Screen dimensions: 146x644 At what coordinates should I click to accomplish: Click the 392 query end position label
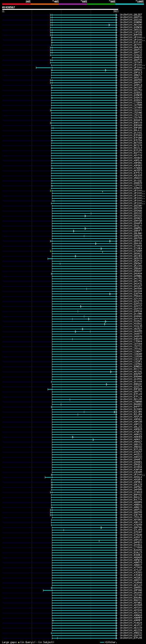click(x=115, y=11)
